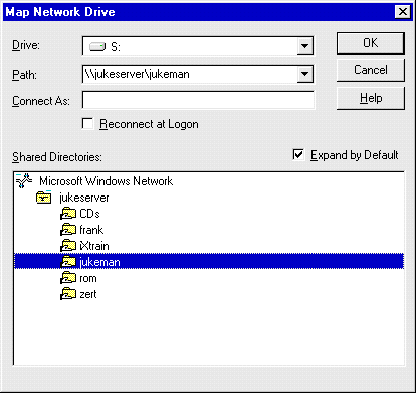The height and width of the screenshot is (393, 416).
Task: Click the Cancel button
Action: click(371, 70)
